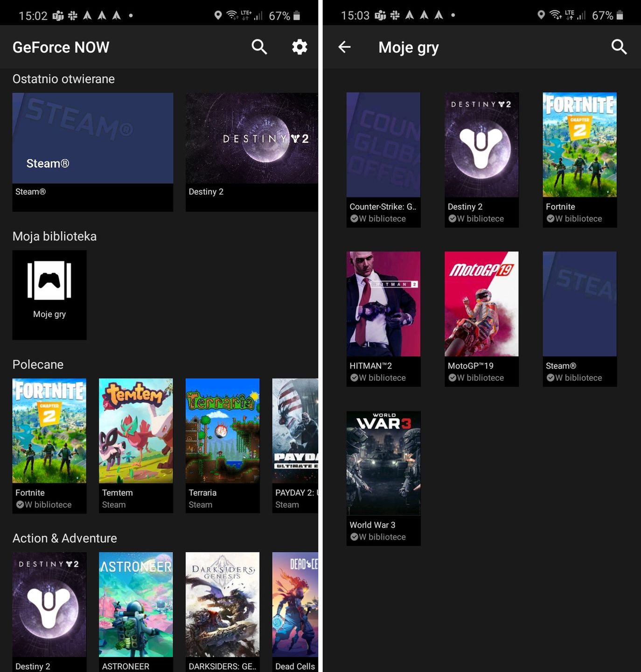Tap 'W bibliotece' under World War 3
This screenshot has width=641, height=672.
(378, 537)
